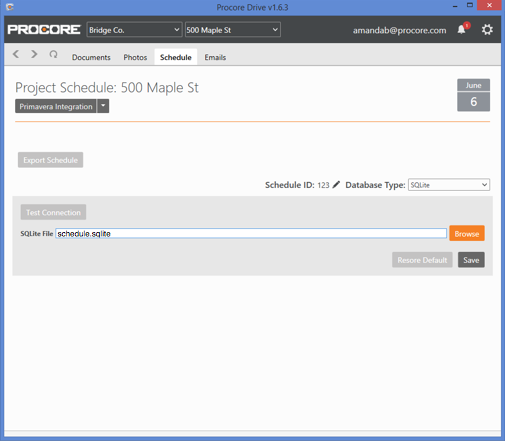This screenshot has width=505, height=441.
Task: Click the June 6 date badge
Action: click(x=473, y=95)
